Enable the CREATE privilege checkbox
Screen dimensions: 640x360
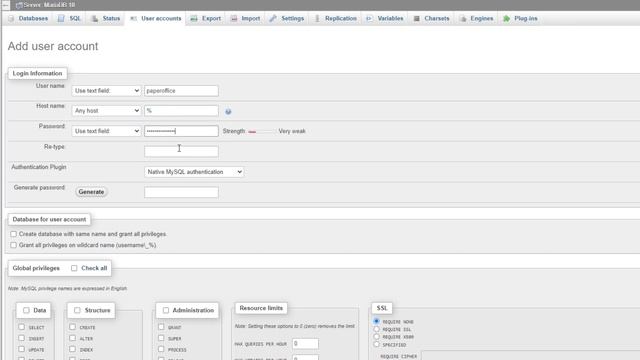72,327
